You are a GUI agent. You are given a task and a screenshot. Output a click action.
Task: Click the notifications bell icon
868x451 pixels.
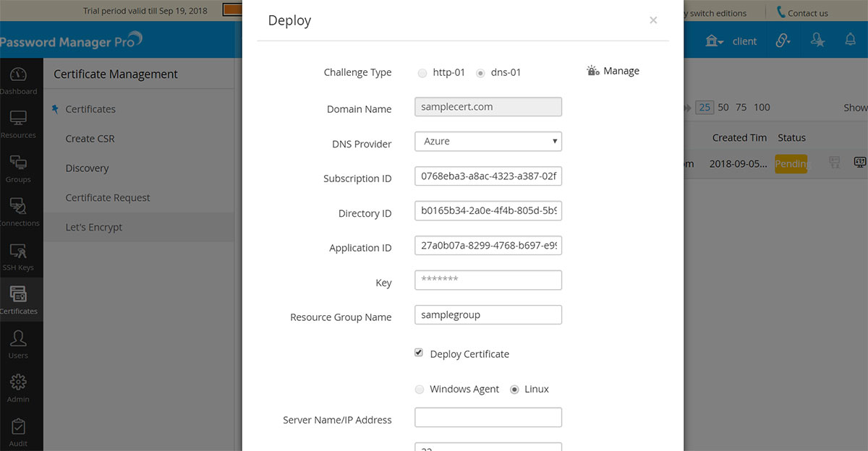[851, 40]
